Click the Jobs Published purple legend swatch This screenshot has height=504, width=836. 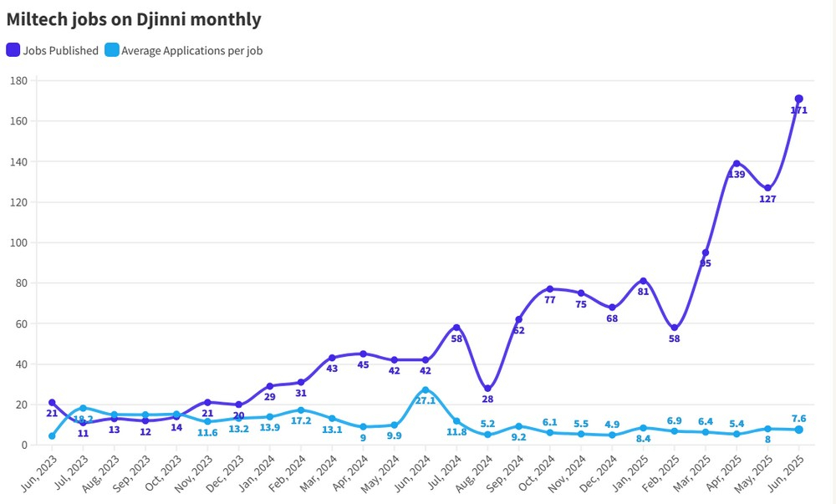click(x=13, y=50)
